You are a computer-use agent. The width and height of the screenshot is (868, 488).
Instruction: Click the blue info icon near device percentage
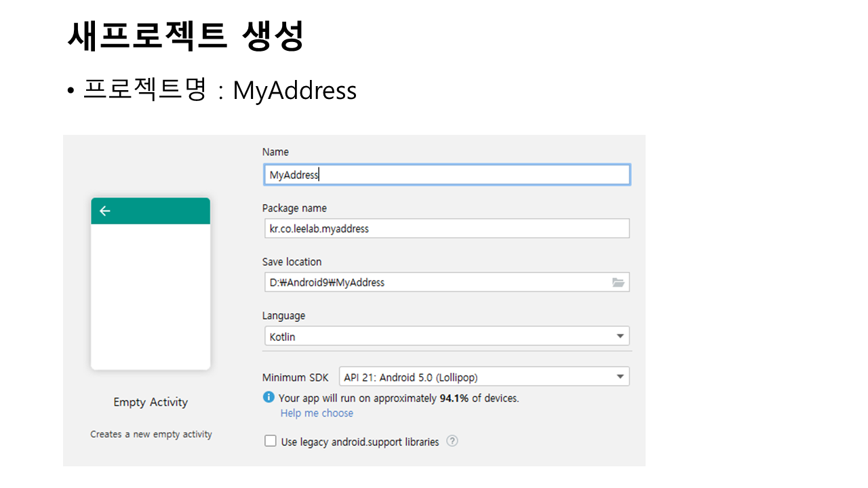[x=269, y=398]
